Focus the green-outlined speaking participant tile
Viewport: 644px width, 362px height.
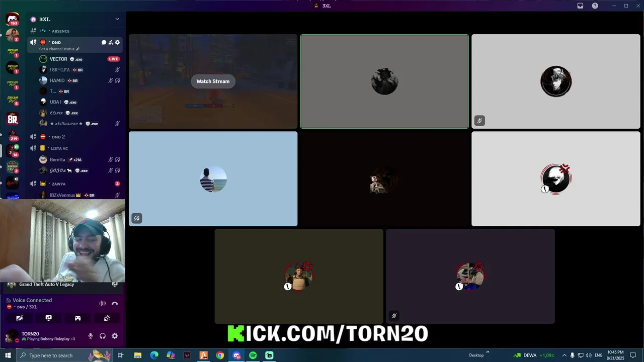(384, 81)
